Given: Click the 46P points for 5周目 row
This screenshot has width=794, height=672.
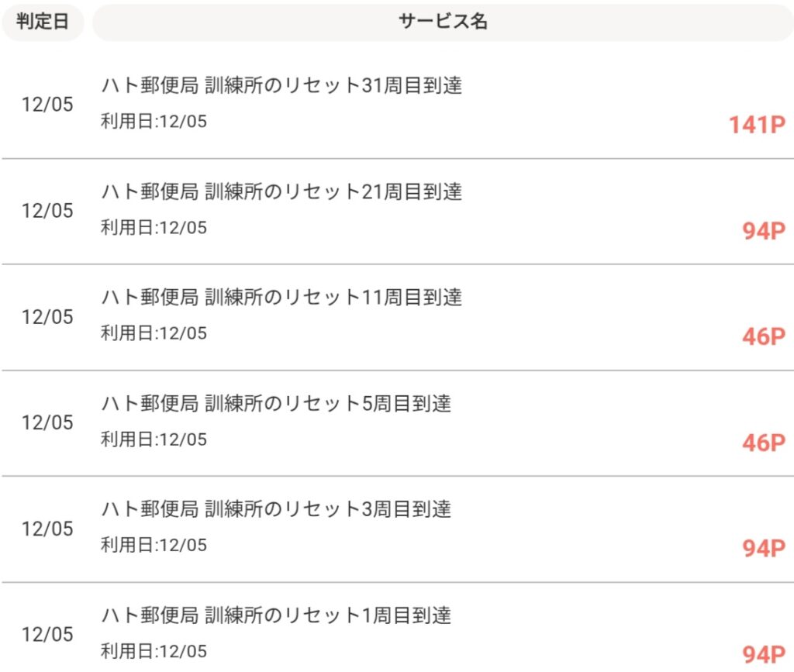Looking at the screenshot, I should 764,443.
